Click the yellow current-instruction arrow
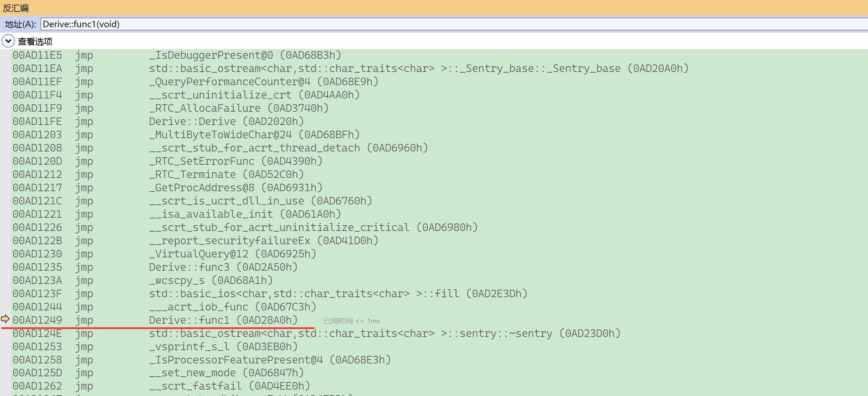 coord(5,319)
